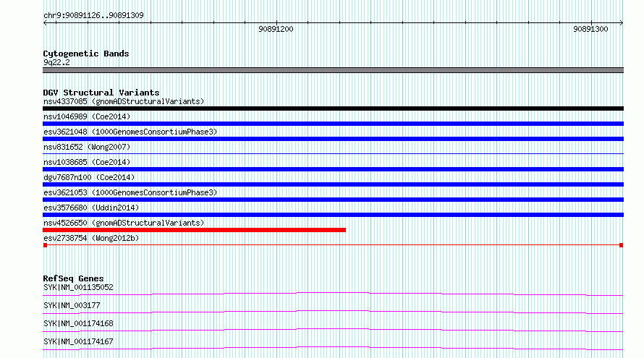Click magenta line of SYK|NM_001174167
Viewport: 644px width, 358px height.
pos(333,348)
